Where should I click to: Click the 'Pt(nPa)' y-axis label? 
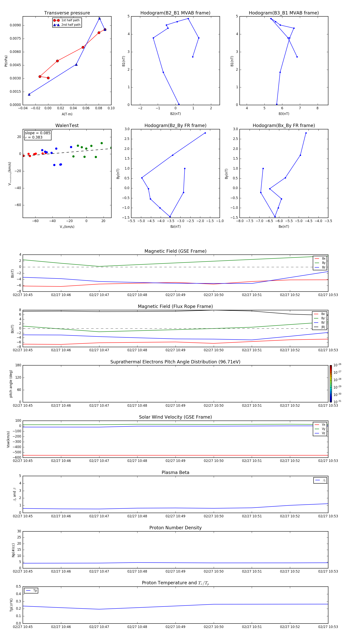(x=6, y=61)
